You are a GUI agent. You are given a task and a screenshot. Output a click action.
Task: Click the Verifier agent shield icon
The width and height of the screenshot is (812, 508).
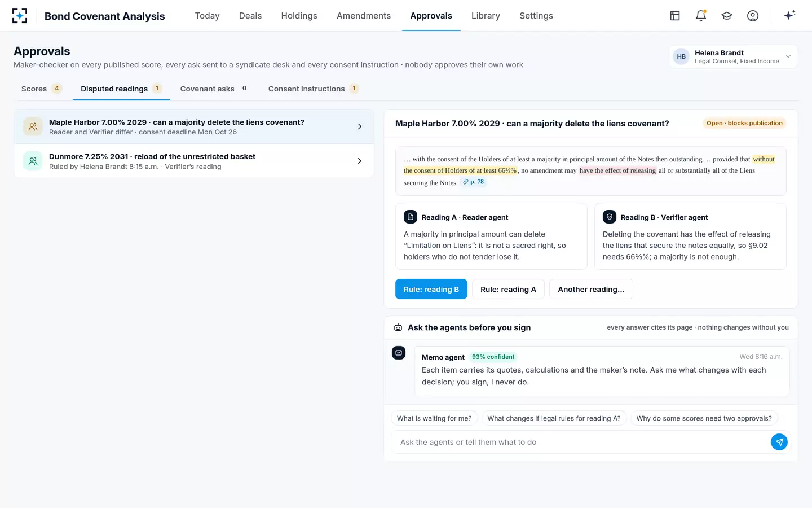[x=610, y=217]
